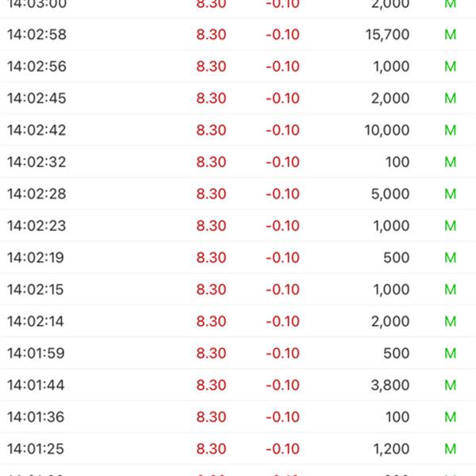Click the green M marker at 14:02:45

(450, 98)
